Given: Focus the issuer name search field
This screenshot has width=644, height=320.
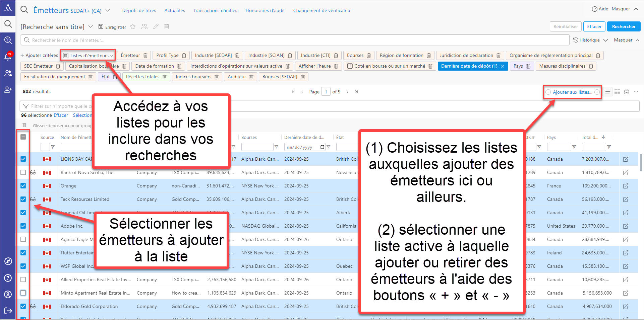Looking at the screenshot, I should (295, 40).
